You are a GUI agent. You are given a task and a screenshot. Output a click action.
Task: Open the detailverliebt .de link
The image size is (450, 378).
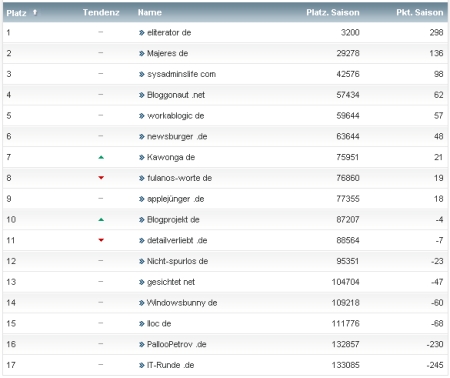[x=177, y=240]
